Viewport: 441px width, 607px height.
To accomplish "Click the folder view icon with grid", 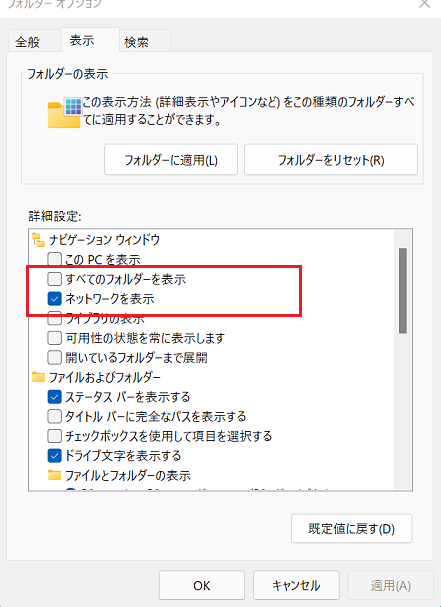I will coord(64,112).
